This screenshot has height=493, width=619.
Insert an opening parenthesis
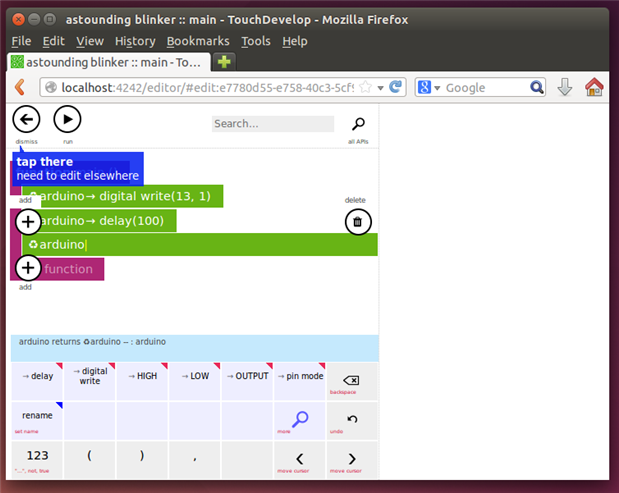pos(90,459)
